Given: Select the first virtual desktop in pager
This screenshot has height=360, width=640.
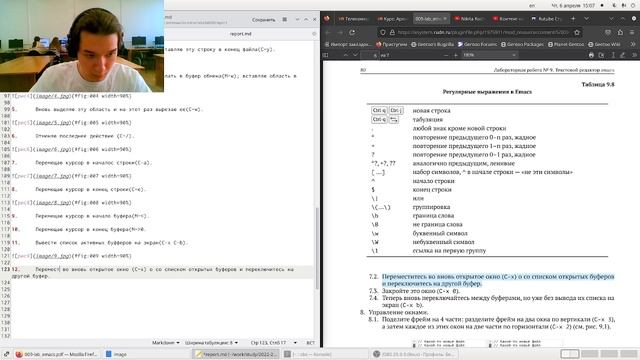Looking at the screenshot, I should tap(569, 354).
